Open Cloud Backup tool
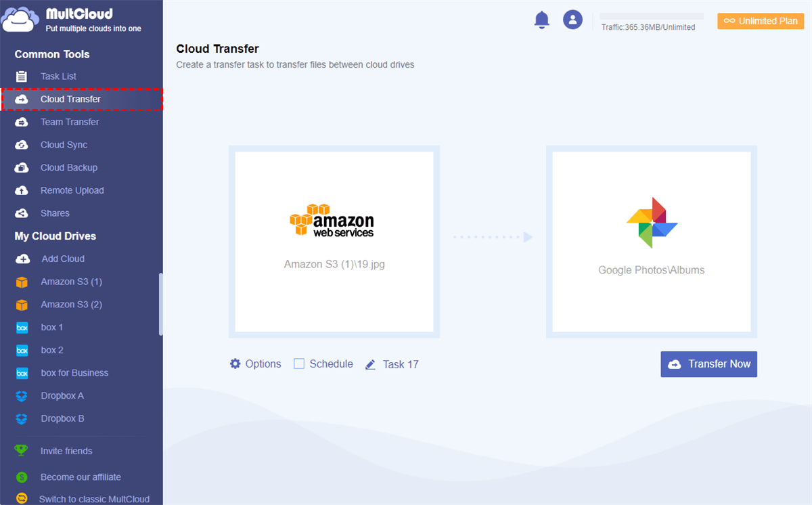The height and width of the screenshot is (505, 812). (x=69, y=168)
